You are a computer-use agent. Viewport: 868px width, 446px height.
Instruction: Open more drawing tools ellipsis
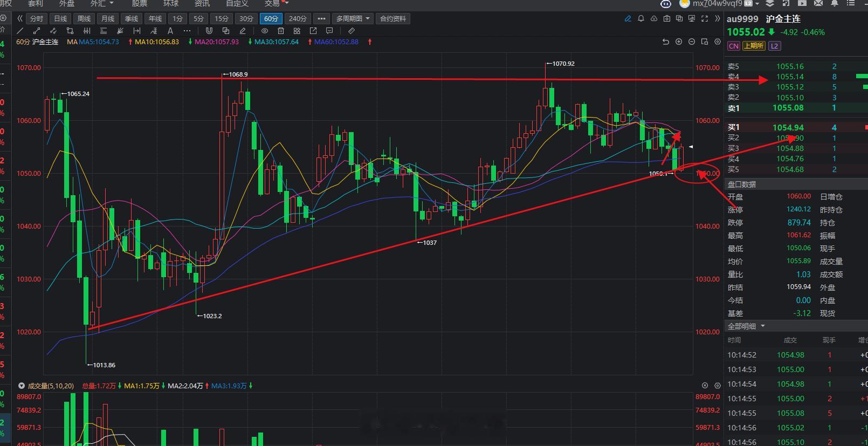[x=187, y=31]
